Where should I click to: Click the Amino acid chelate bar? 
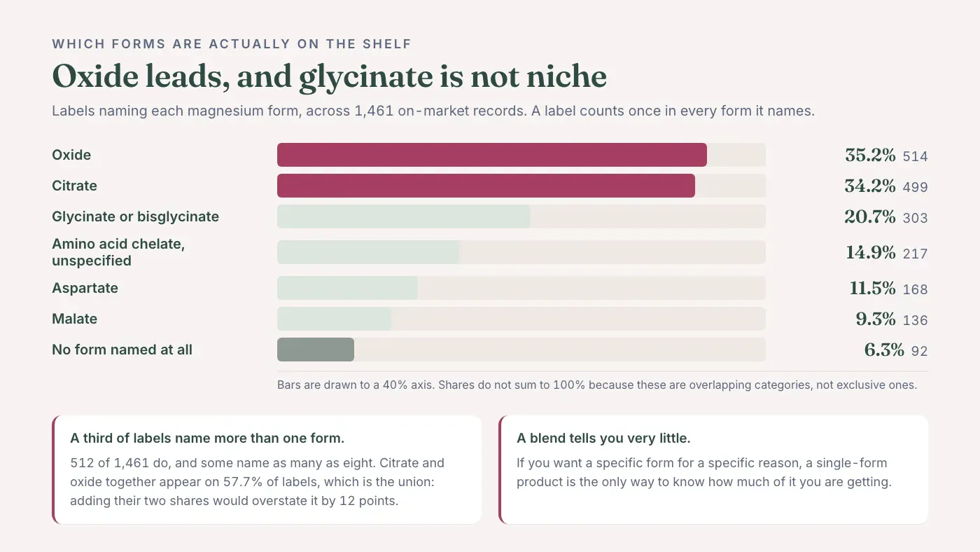click(368, 252)
